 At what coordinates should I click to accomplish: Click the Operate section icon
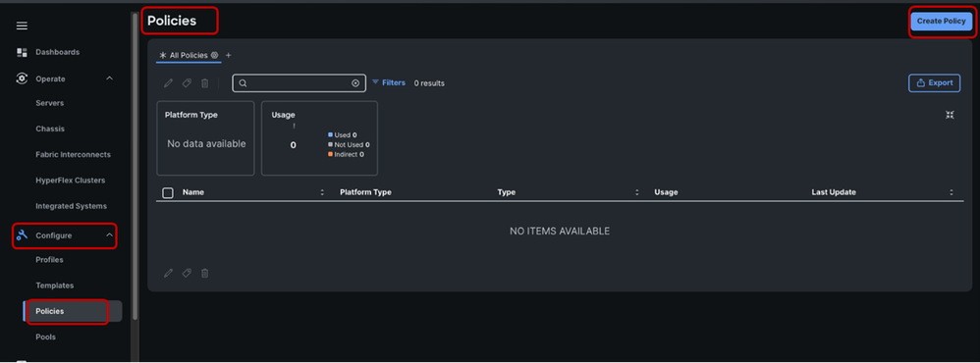[22, 78]
